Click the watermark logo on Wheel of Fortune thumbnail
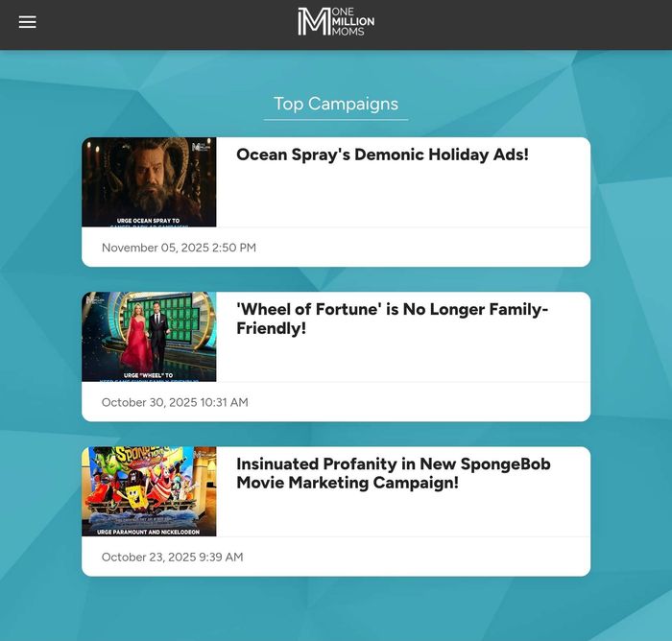 coord(94,300)
